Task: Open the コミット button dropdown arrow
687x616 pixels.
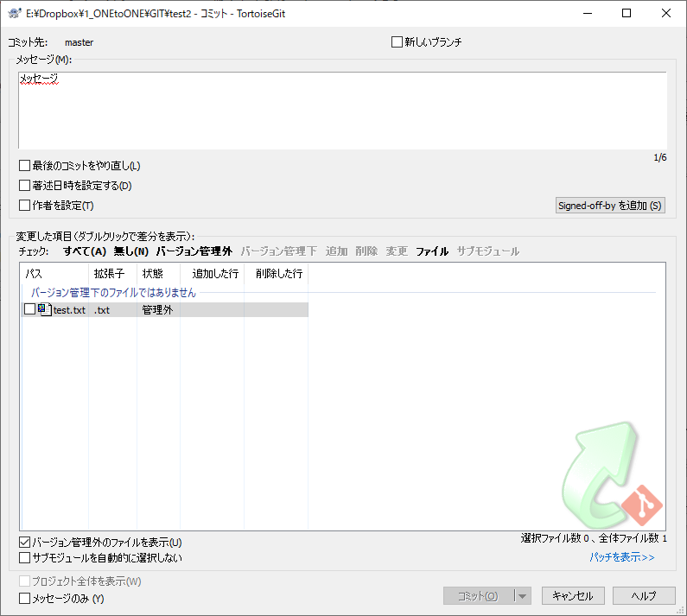Action: 522,596
